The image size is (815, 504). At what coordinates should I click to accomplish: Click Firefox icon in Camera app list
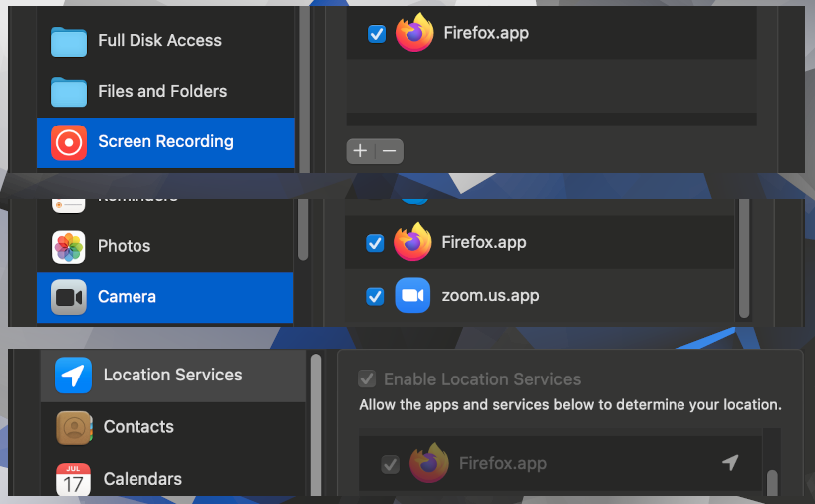[412, 242]
